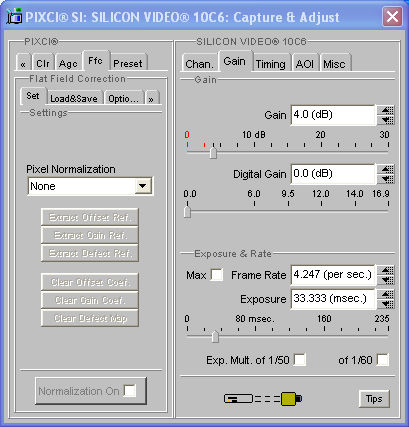Click Extract Defect Ref. button

click(90, 253)
